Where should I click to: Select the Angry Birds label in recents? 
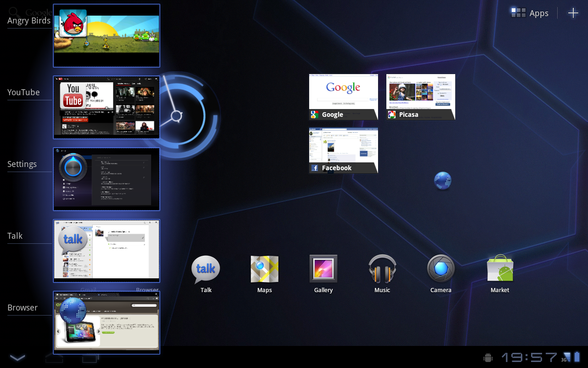pyautogui.click(x=29, y=21)
